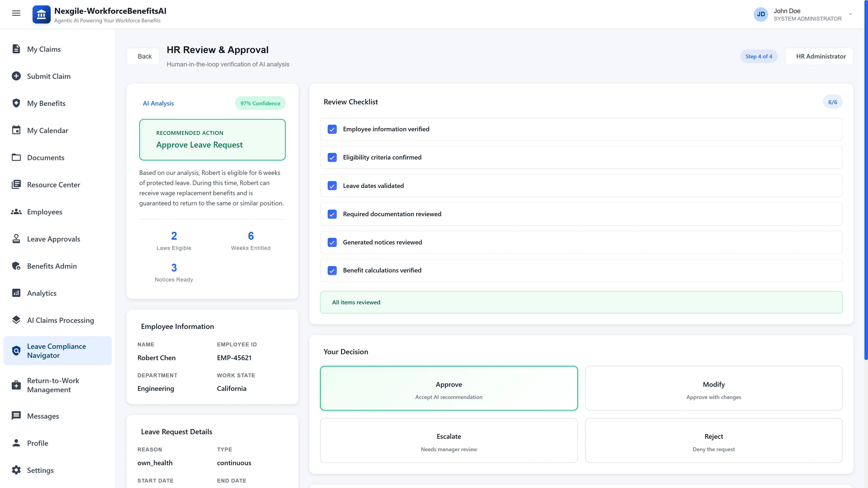868x488 pixels.
Task: Select the Submit Claim icon
Action: click(x=16, y=76)
